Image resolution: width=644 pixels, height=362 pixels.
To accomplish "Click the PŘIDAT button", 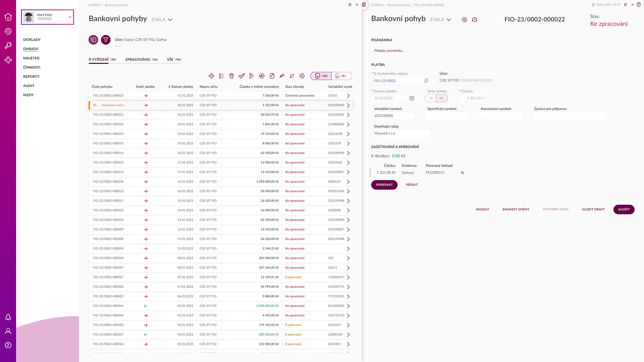I will pos(412,185).
